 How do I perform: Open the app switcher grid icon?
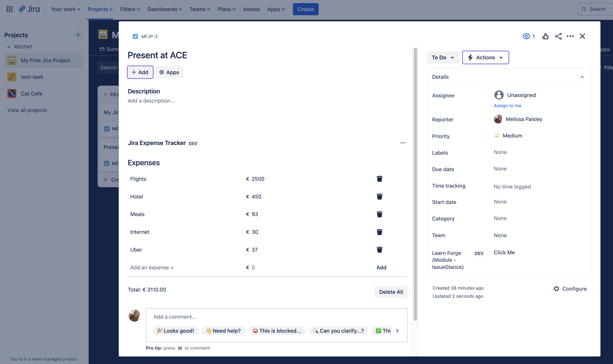tap(9, 9)
